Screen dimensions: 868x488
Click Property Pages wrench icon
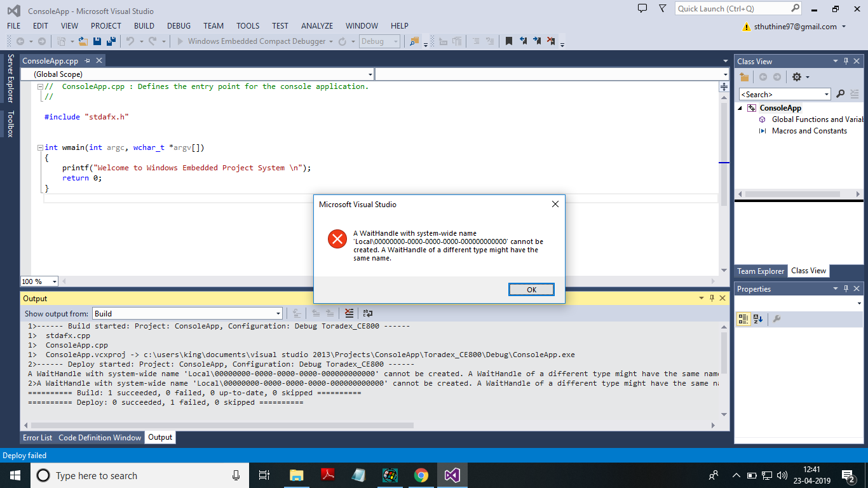tap(776, 319)
